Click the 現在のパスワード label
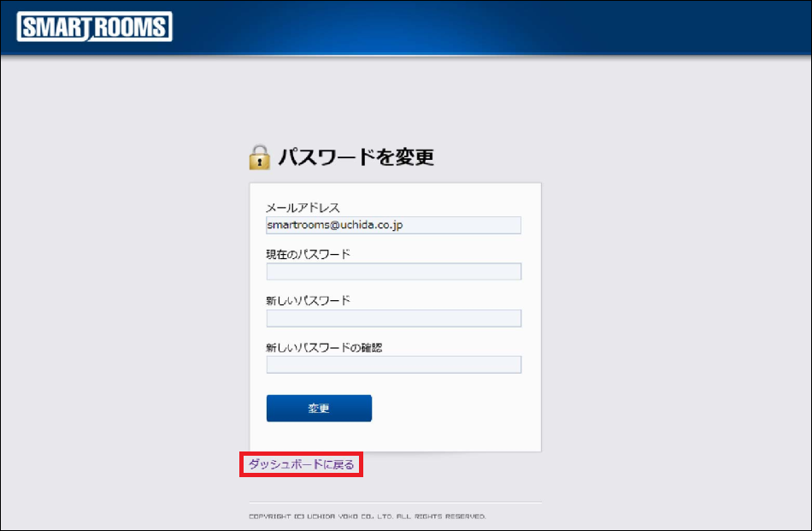Image resolution: width=812 pixels, height=531 pixels. [308, 254]
